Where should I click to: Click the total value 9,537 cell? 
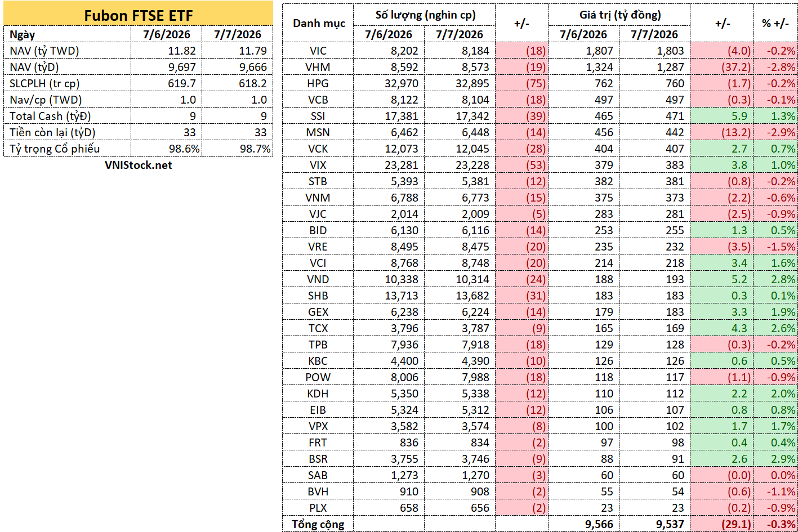point(654,524)
